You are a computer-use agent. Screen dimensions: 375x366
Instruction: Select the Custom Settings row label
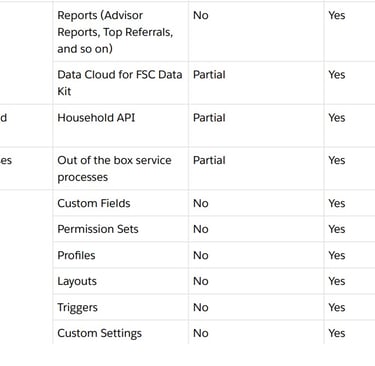coord(99,333)
